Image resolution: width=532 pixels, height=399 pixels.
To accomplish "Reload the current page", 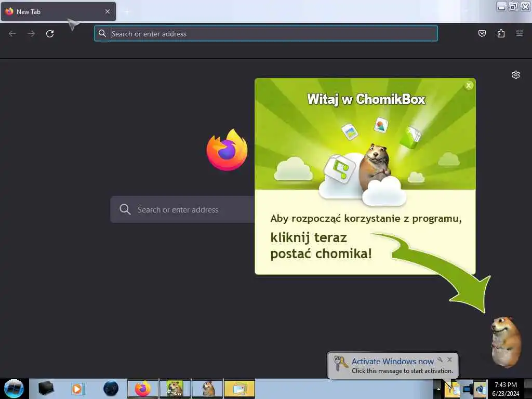I will [50, 34].
